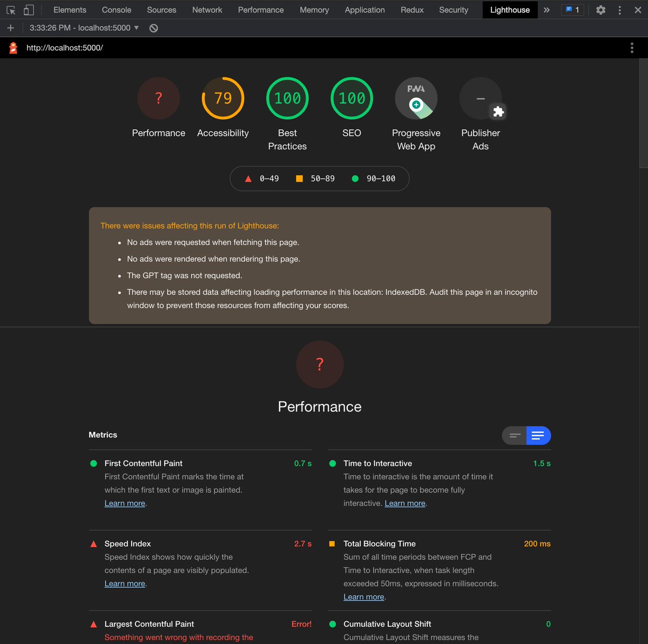This screenshot has width=648, height=644.
Task: Open DevTools settings gear
Action: pyautogui.click(x=600, y=10)
